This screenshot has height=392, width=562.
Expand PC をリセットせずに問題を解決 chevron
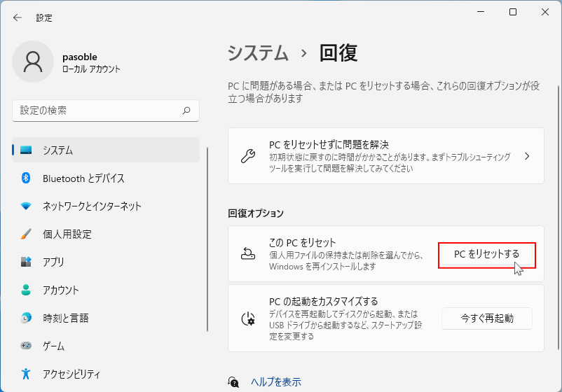click(x=527, y=156)
